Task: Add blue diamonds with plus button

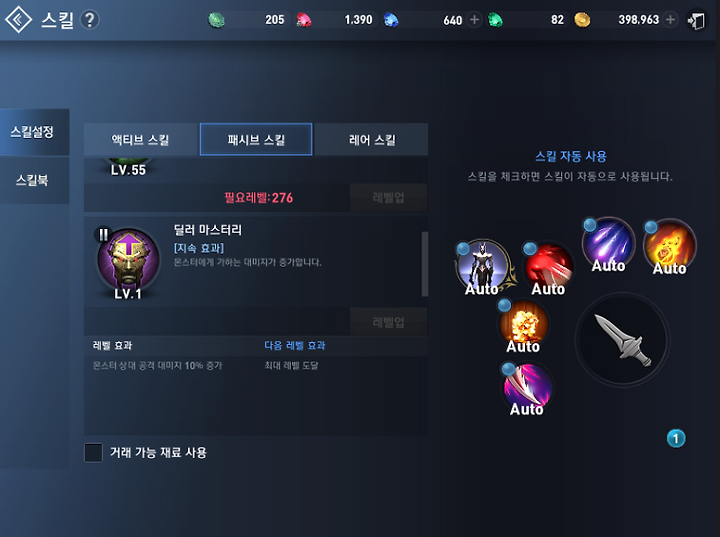Action: 474,20
